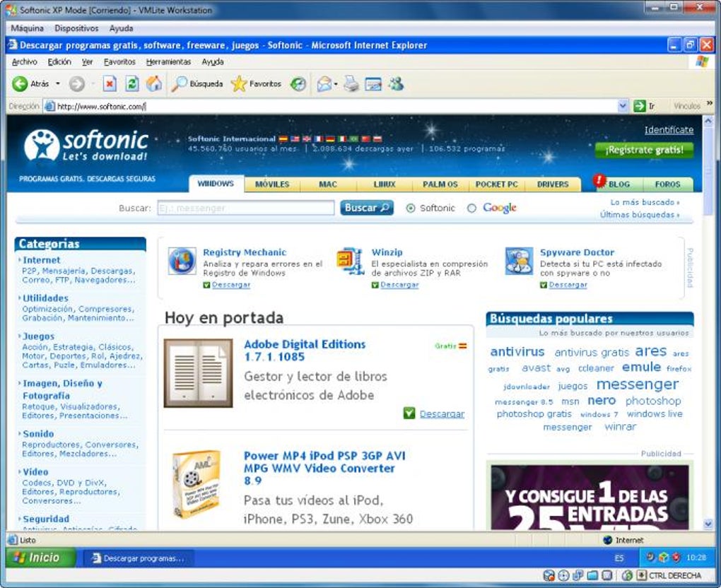Click the ES language indicator in taskbar
The height and width of the screenshot is (588, 721).
tap(619, 558)
